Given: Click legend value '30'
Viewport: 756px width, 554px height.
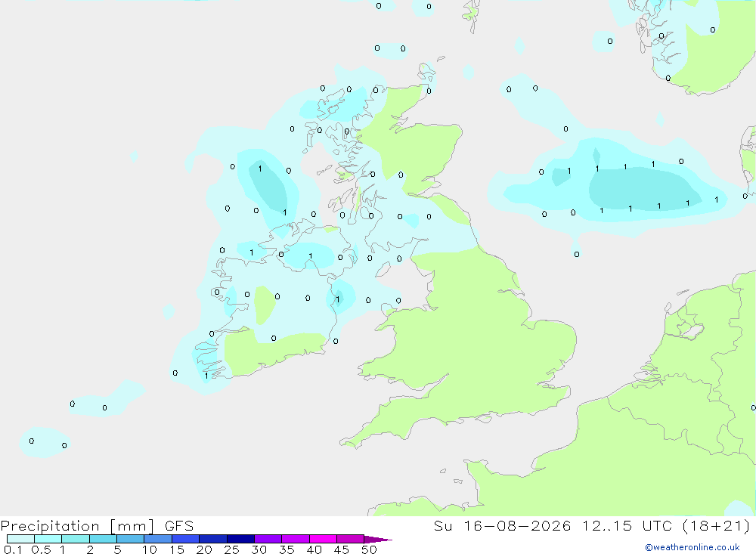Looking at the screenshot, I should coord(259,549).
